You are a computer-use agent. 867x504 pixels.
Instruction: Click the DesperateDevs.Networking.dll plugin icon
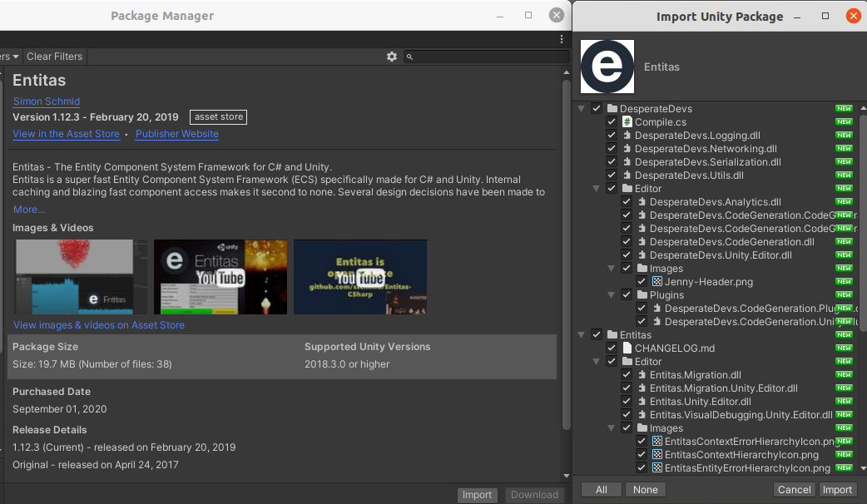click(x=627, y=148)
